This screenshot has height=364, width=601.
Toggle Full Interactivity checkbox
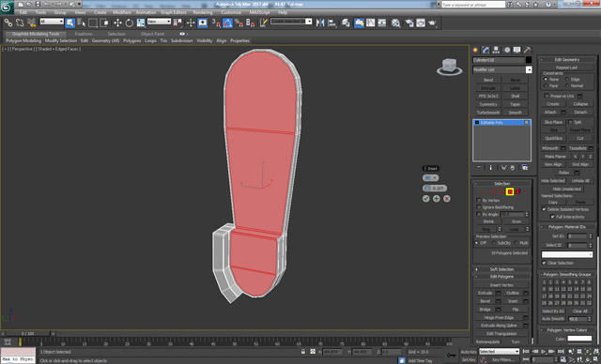[552, 217]
